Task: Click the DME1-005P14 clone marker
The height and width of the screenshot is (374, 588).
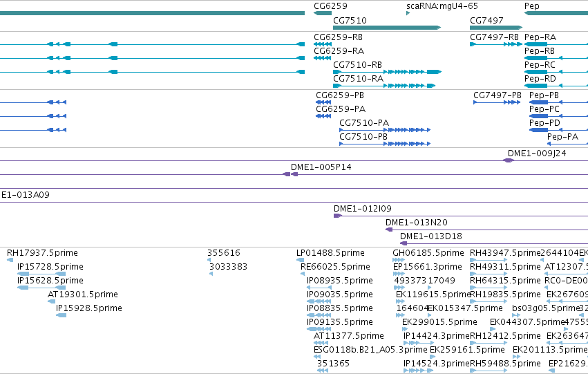Action: (290, 174)
